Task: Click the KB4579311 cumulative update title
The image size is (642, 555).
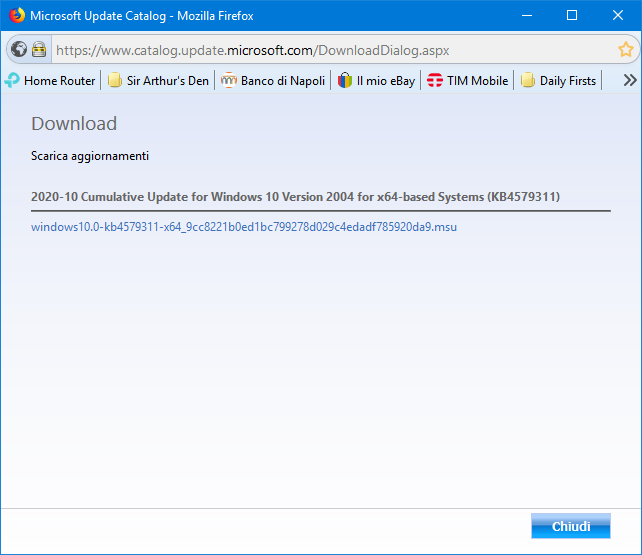Action: click(x=295, y=197)
